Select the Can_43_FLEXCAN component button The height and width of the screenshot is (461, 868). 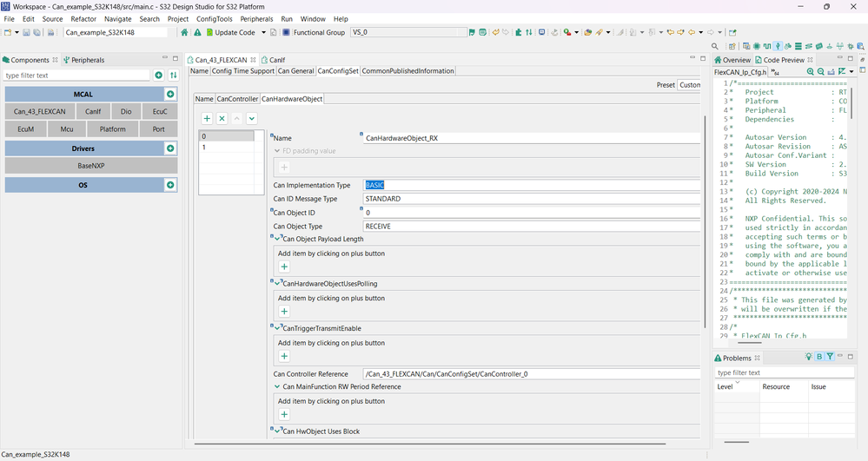click(x=39, y=111)
